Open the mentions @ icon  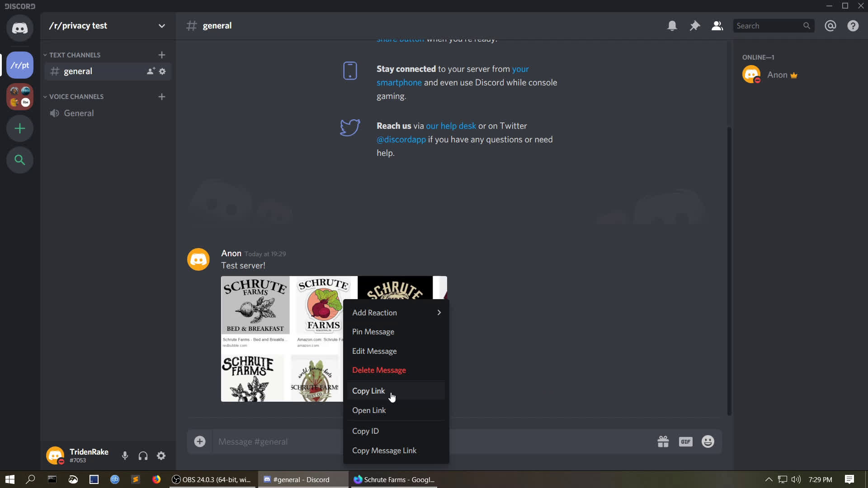pyautogui.click(x=830, y=26)
